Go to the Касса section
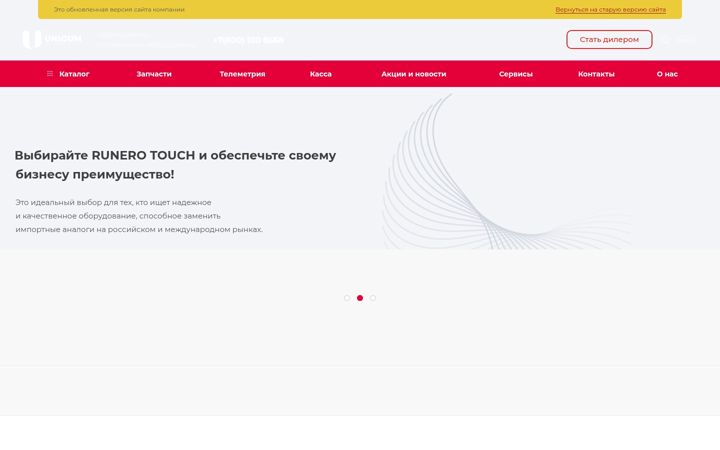 point(321,74)
